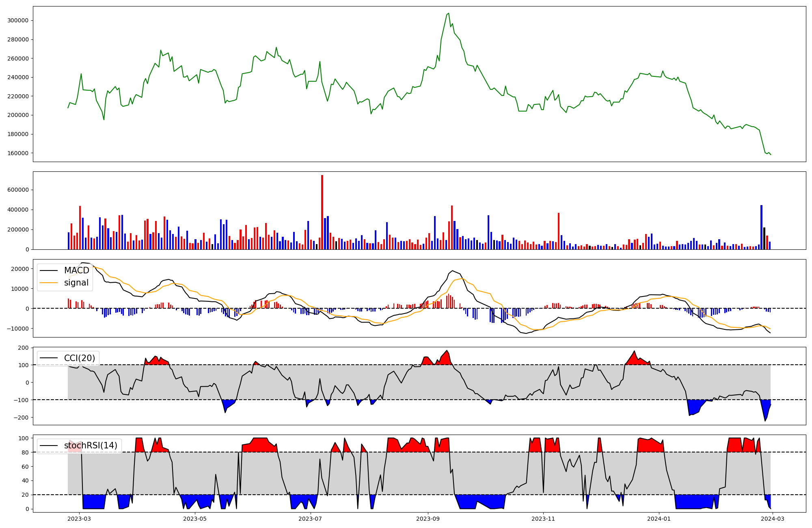The image size is (812, 528).
Task: Click the signal legend text
Action: pyautogui.click(x=76, y=283)
